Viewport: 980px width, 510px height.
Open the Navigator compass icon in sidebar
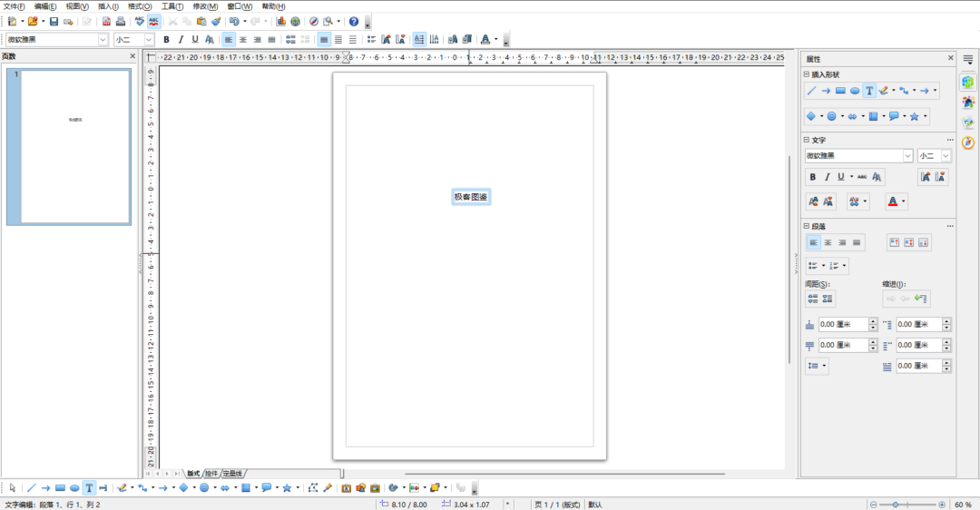tap(968, 142)
